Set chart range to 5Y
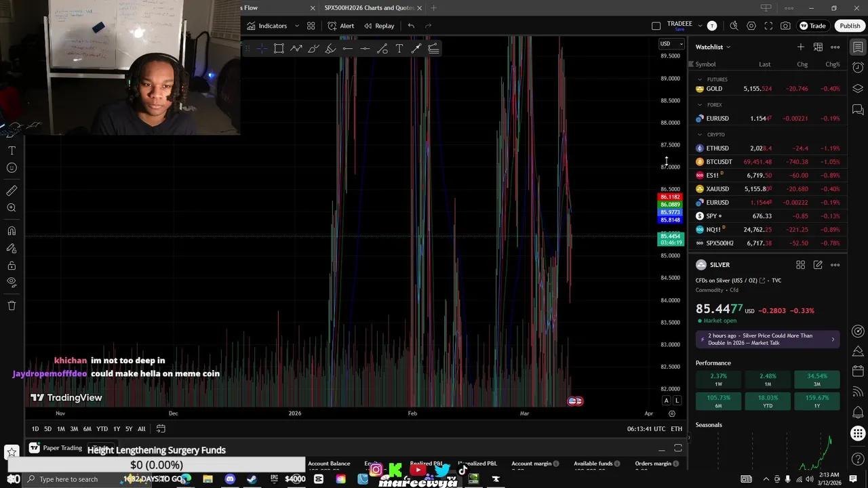Screen dimensions: 868x488 (129, 428)
